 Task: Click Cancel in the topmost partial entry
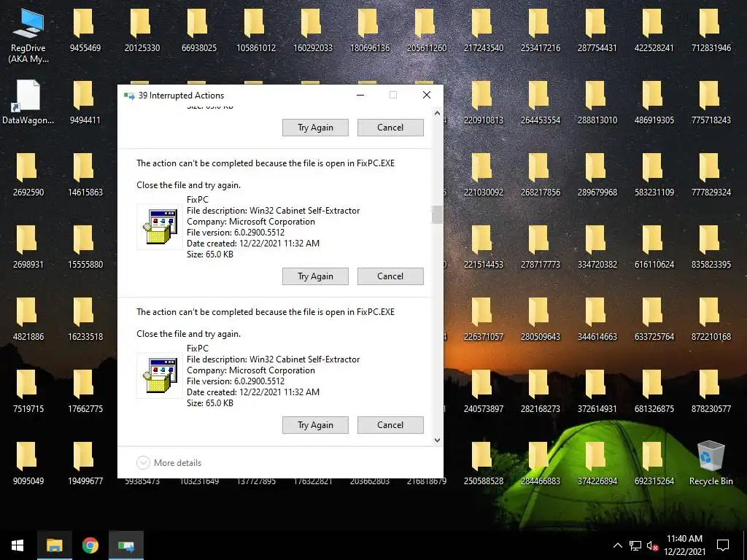coord(390,128)
